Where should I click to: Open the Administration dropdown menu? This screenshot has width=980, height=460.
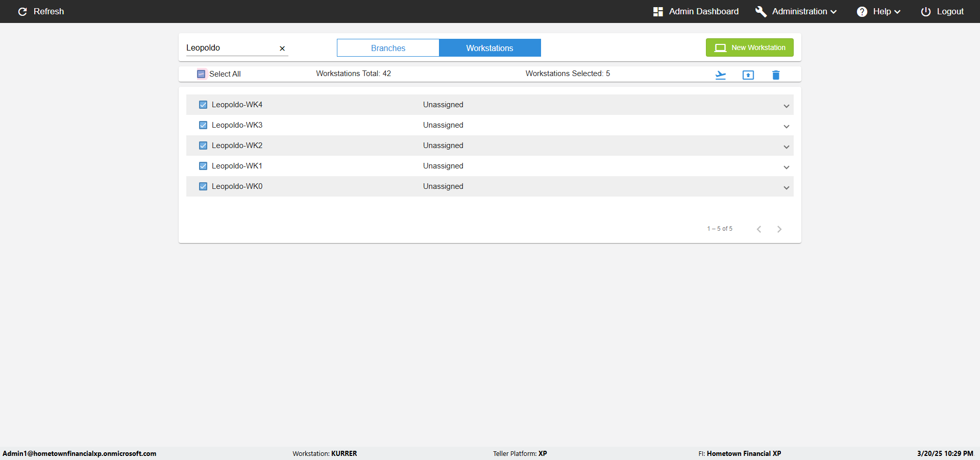796,11
